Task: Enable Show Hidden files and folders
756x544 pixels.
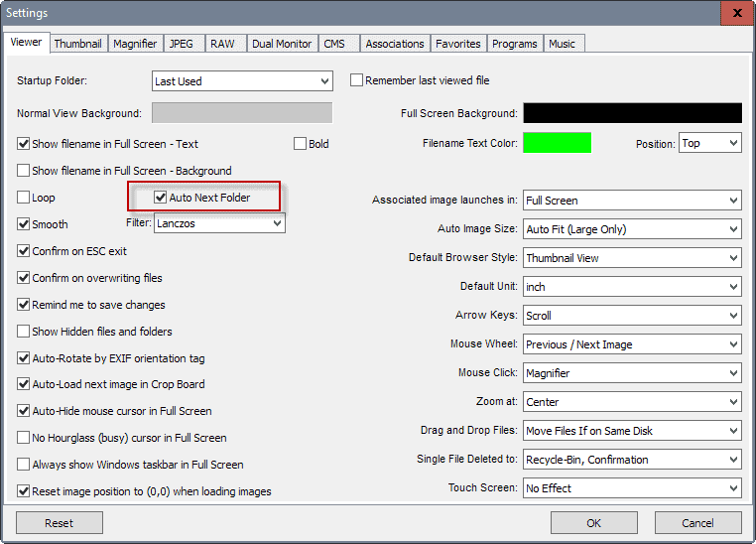Action: click(x=23, y=332)
